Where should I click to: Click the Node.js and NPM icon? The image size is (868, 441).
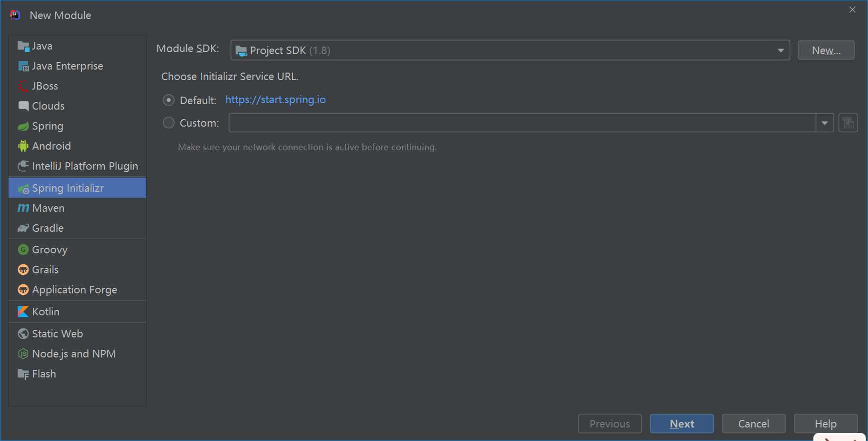pos(23,354)
